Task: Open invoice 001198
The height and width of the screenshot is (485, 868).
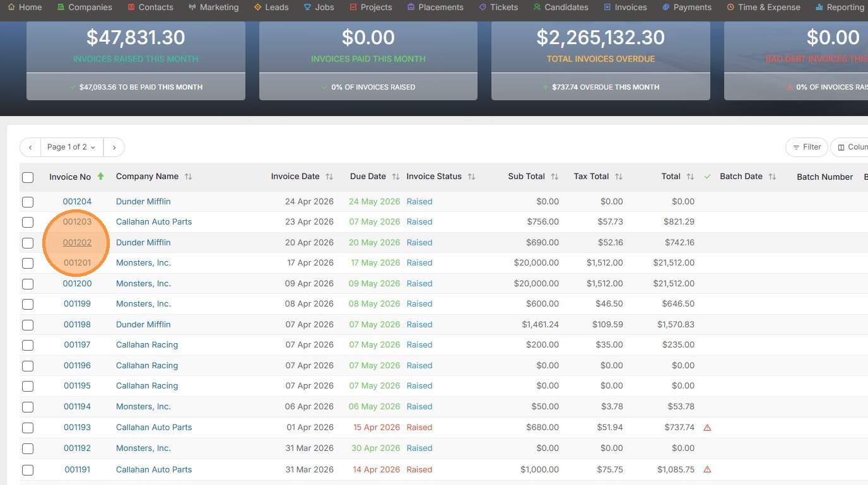Action: 77,325
